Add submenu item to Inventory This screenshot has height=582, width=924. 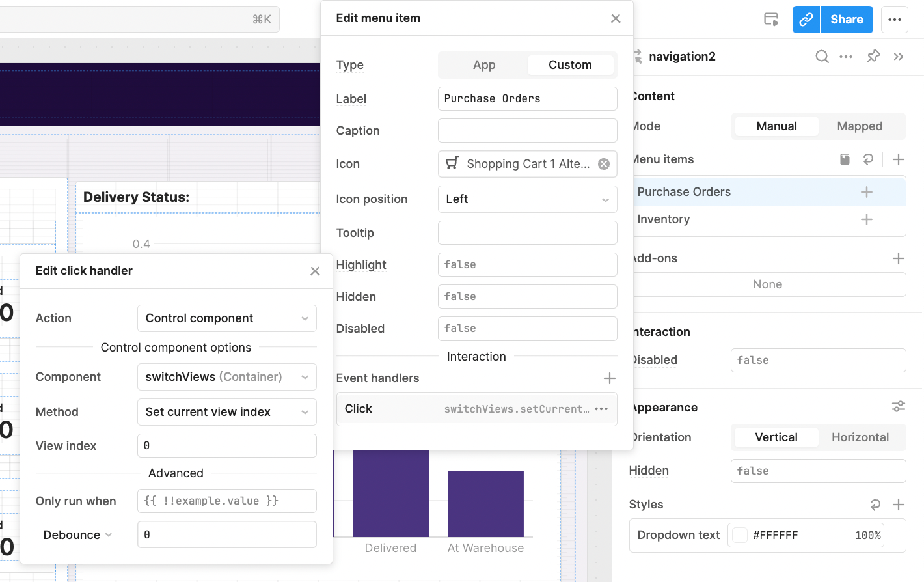867,219
